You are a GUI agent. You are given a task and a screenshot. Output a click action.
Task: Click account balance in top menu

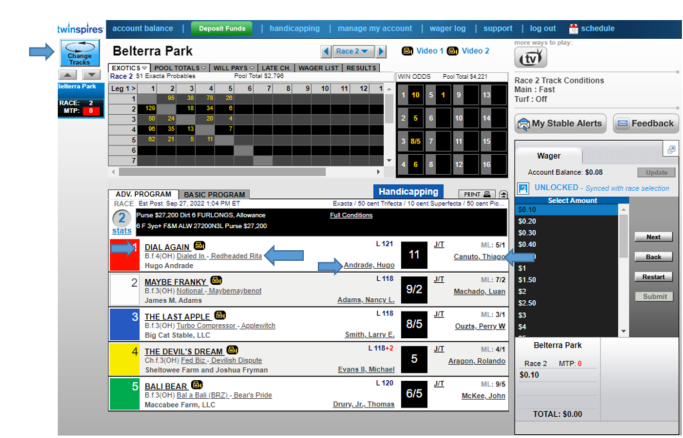(142, 28)
